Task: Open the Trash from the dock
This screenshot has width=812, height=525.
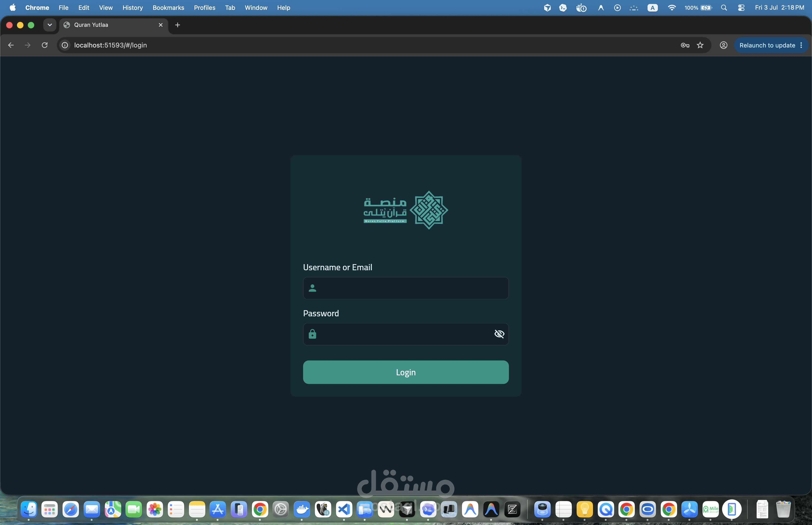Action: (x=783, y=509)
